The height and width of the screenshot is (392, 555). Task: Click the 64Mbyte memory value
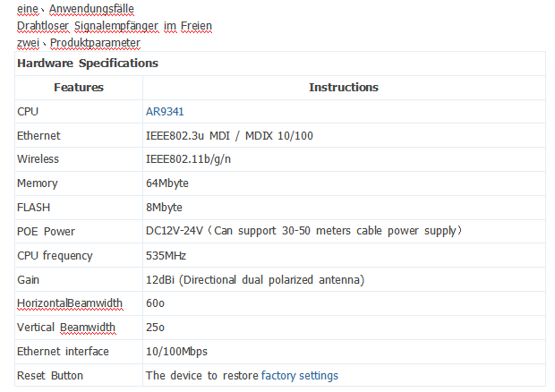click(167, 183)
